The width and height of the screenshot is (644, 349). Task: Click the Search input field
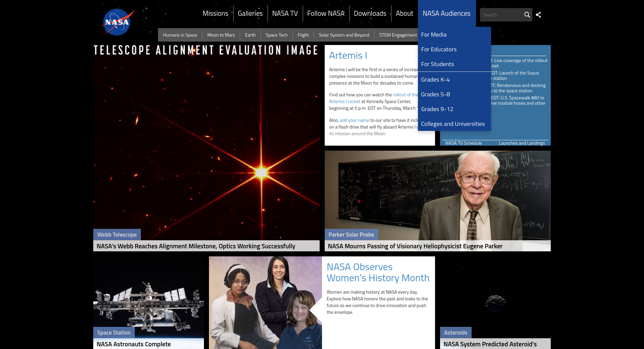[501, 15]
